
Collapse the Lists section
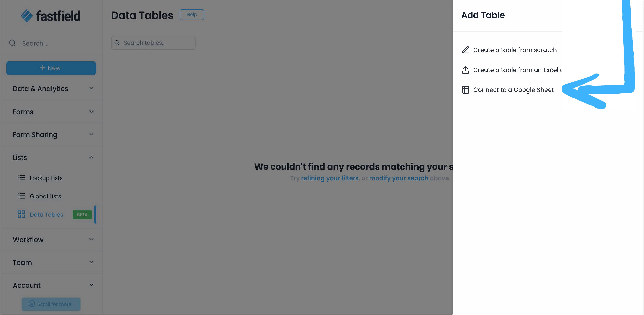click(92, 157)
